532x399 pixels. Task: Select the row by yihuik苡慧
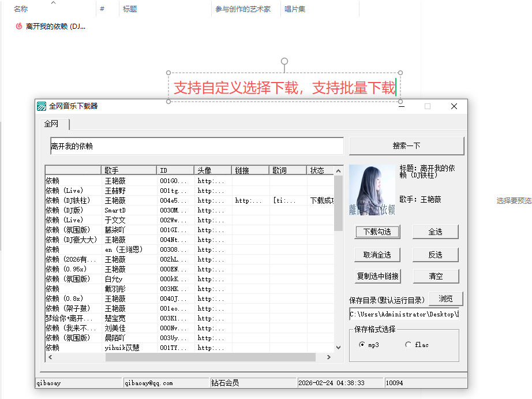(190, 348)
